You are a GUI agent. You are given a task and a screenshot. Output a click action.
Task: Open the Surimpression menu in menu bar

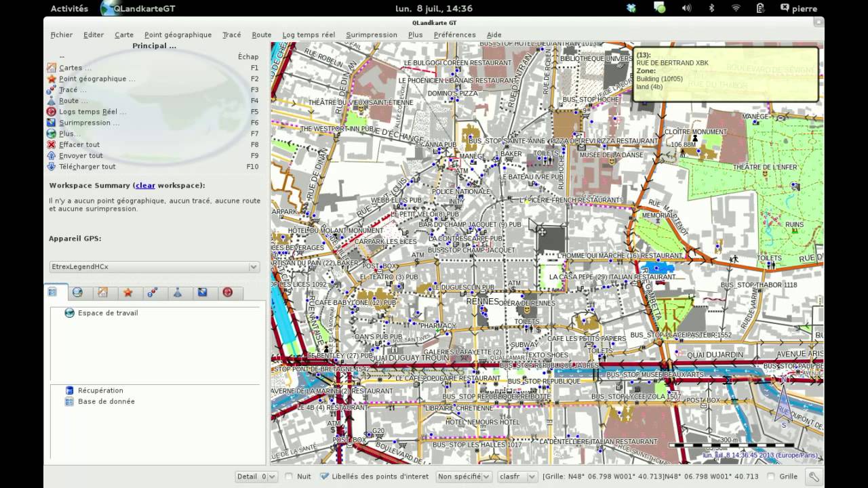click(x=372, y=35)
